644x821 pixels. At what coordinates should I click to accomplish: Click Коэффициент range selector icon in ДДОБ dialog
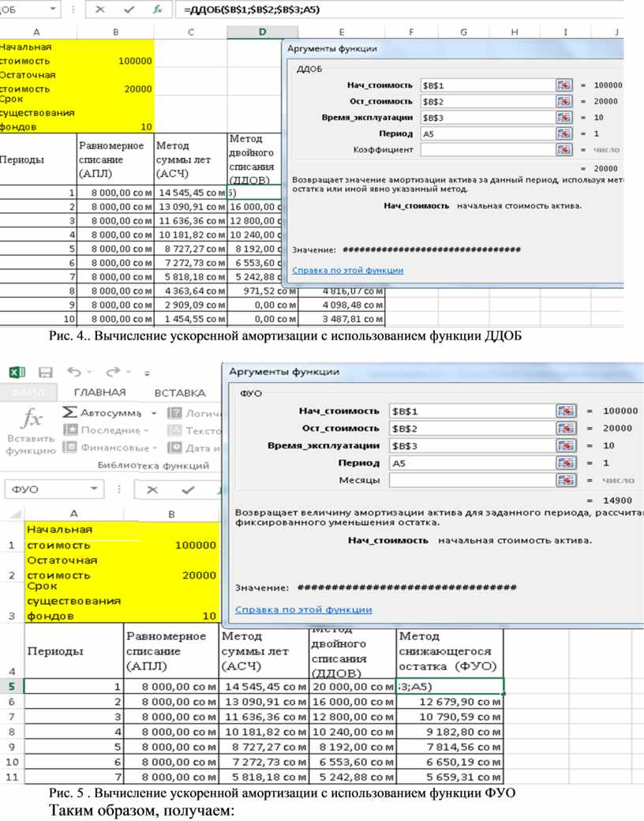click(x=563, y=150)
